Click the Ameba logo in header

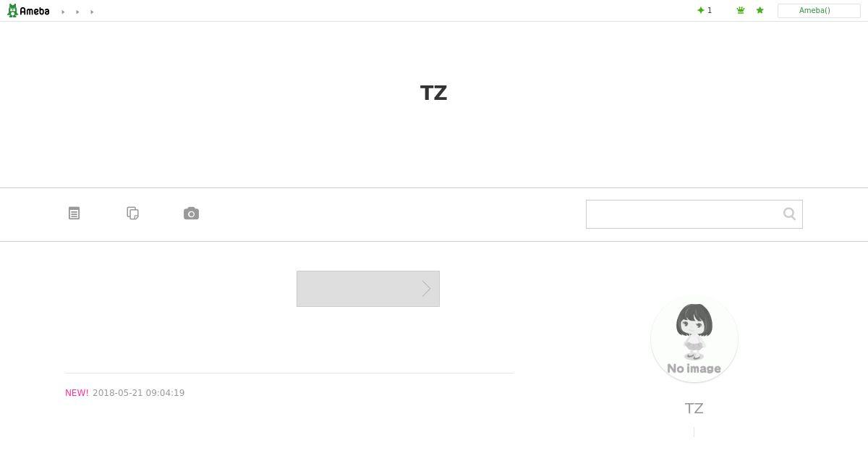(28, 11)
